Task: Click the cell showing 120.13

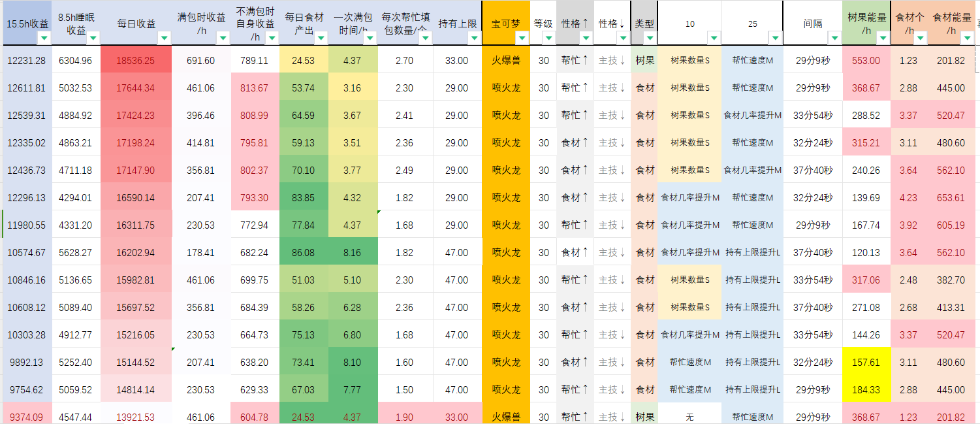Action: tap(866, 252)
